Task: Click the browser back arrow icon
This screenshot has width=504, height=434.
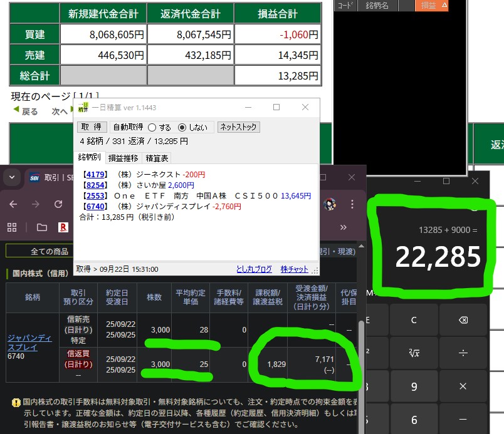Action: (13, 204)
